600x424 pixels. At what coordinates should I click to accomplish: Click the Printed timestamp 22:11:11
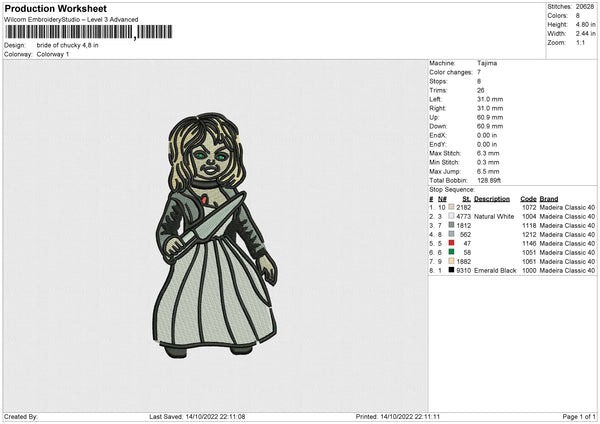426,416
